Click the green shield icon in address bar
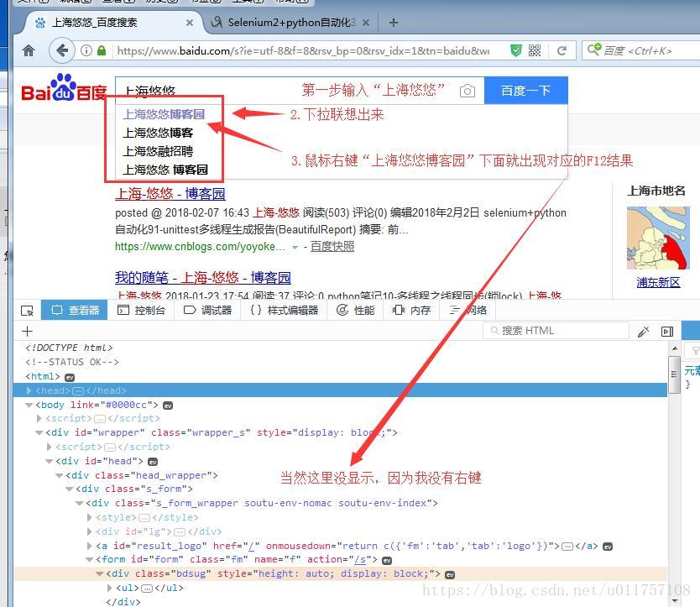Image resolution: width=700 pixels, height=607 pixels. tap(516, 50)
